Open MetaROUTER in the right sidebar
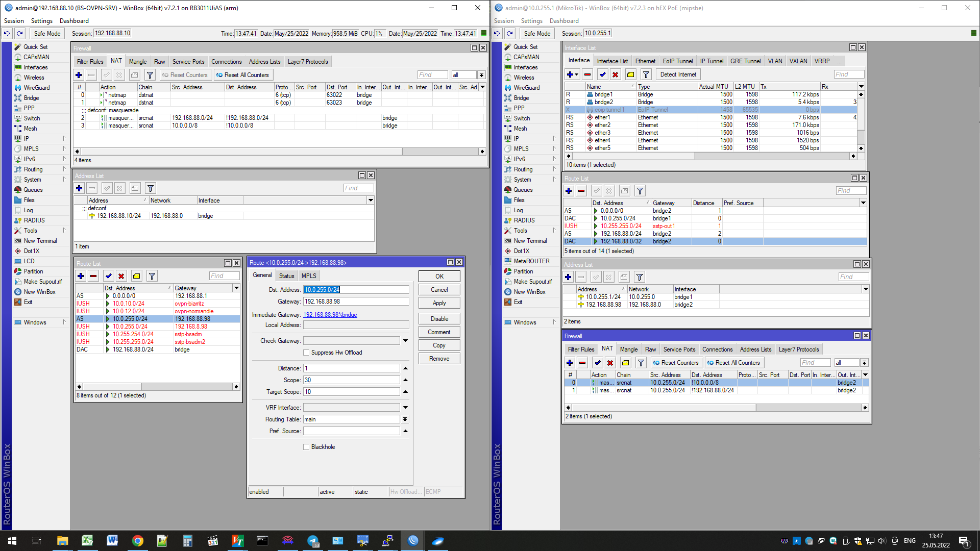The width and height of the screenshot is (980, 551). (531, 261)
